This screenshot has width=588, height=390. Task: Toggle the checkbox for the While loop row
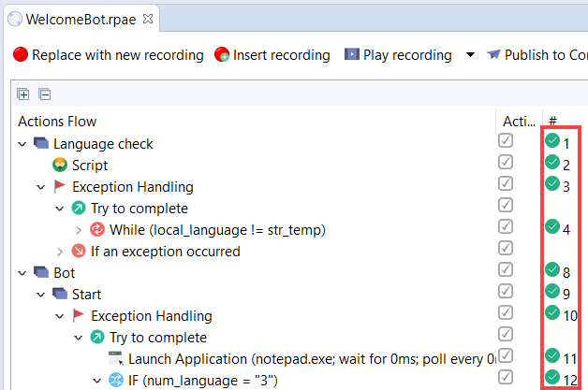[x=506, y=226]
